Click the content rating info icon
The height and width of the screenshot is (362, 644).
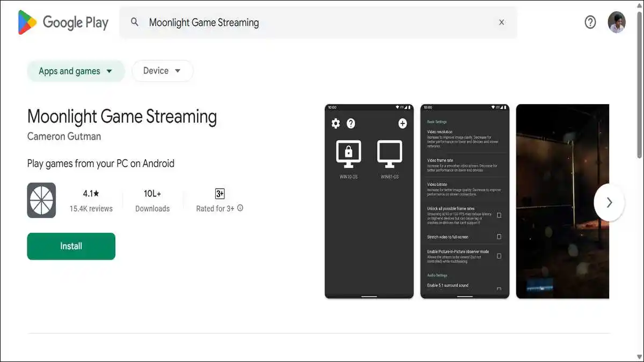[240, 208]
